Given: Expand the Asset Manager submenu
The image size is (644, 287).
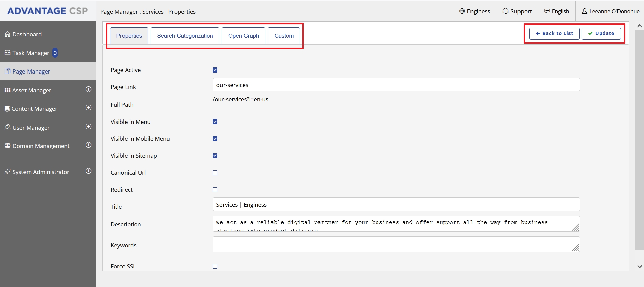Looking at the screenshot, I should point(88,89).
